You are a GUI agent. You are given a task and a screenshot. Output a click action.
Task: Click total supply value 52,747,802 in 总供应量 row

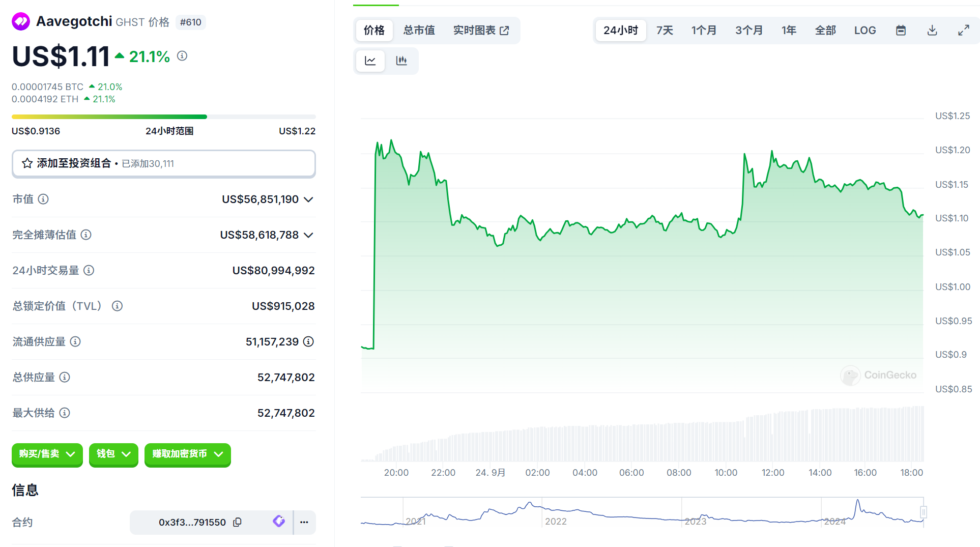tap(286, 378)
